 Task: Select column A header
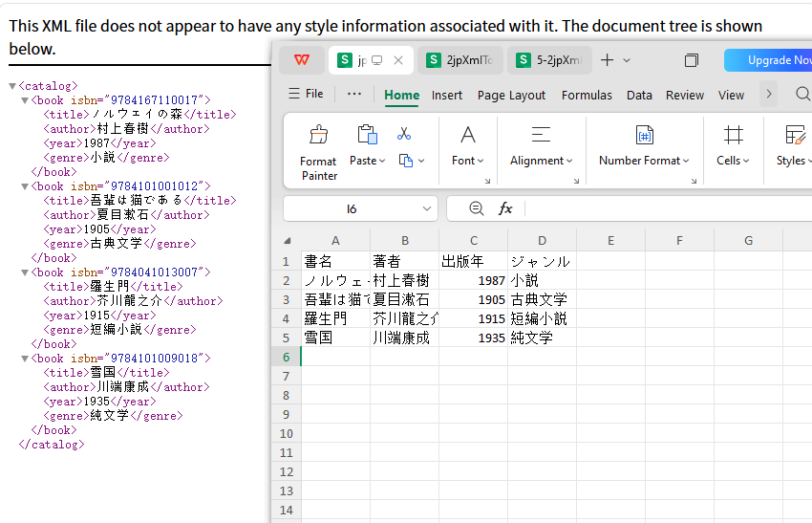[x=335, y=241]
